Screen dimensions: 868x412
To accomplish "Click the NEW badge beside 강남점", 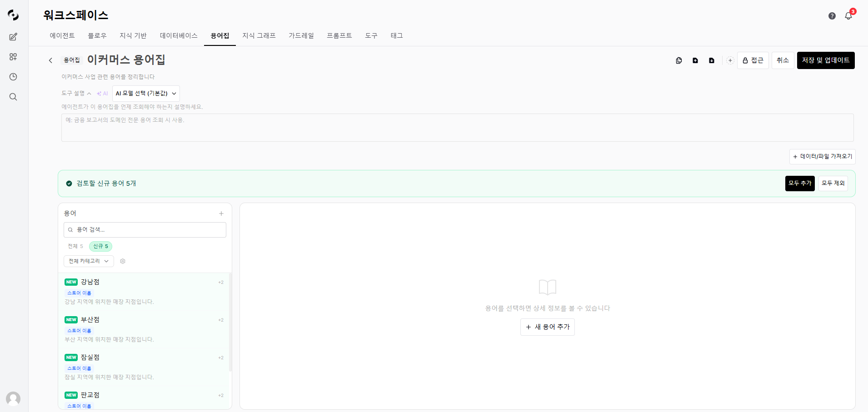I will point(71,282).
